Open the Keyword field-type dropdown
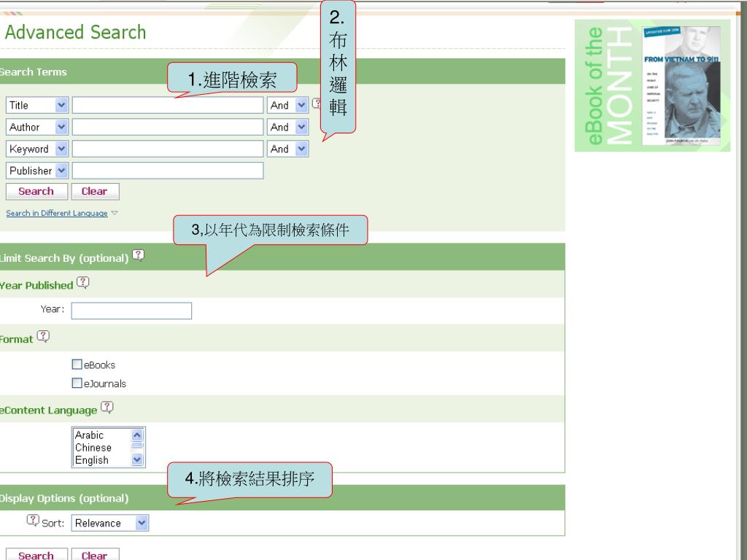This screenshot has height=560, width=747. pyautogui.click(x=37, y=149)
